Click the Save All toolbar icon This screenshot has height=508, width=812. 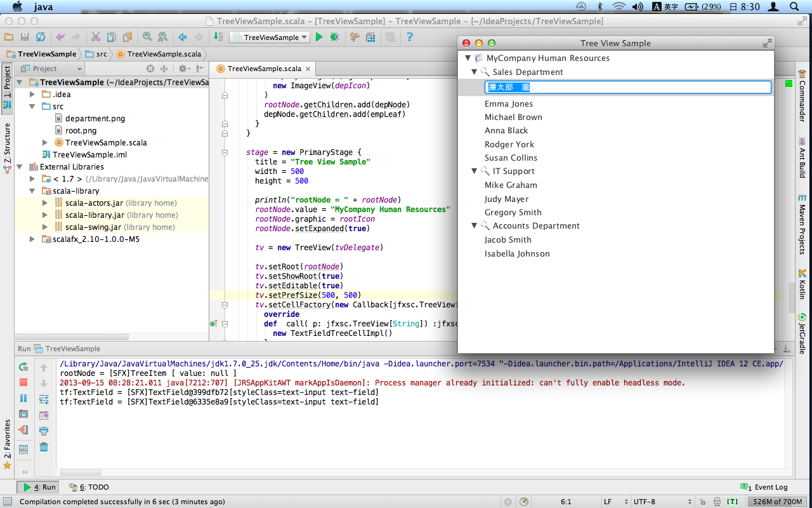coord(25,37)
